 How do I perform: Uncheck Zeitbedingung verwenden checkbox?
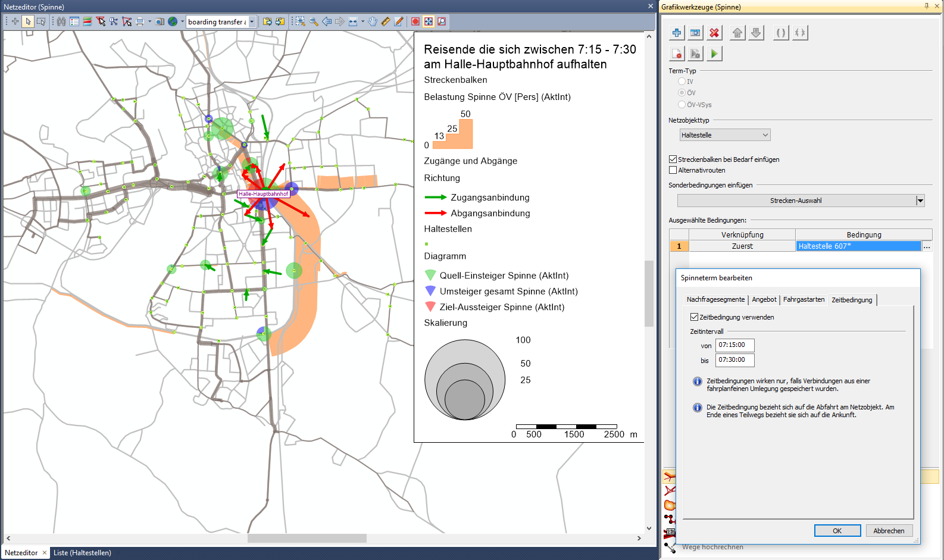(x=694, y=317)
